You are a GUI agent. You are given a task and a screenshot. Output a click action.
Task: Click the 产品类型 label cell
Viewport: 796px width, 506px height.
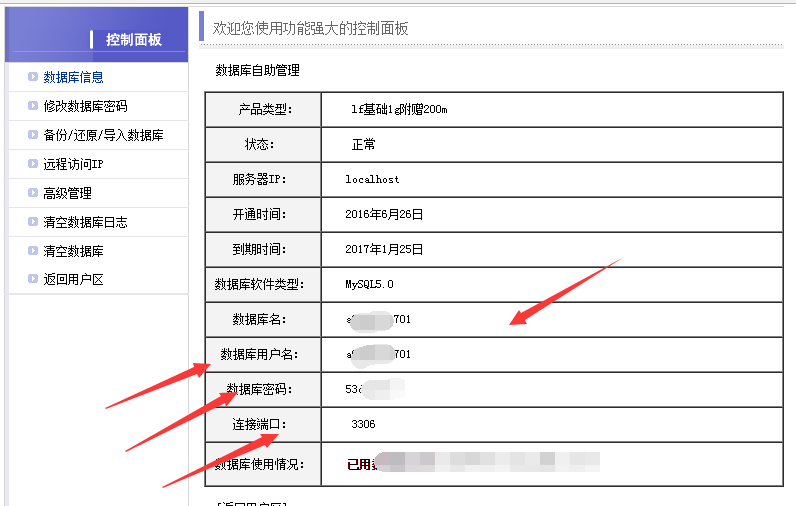point(263,110)
